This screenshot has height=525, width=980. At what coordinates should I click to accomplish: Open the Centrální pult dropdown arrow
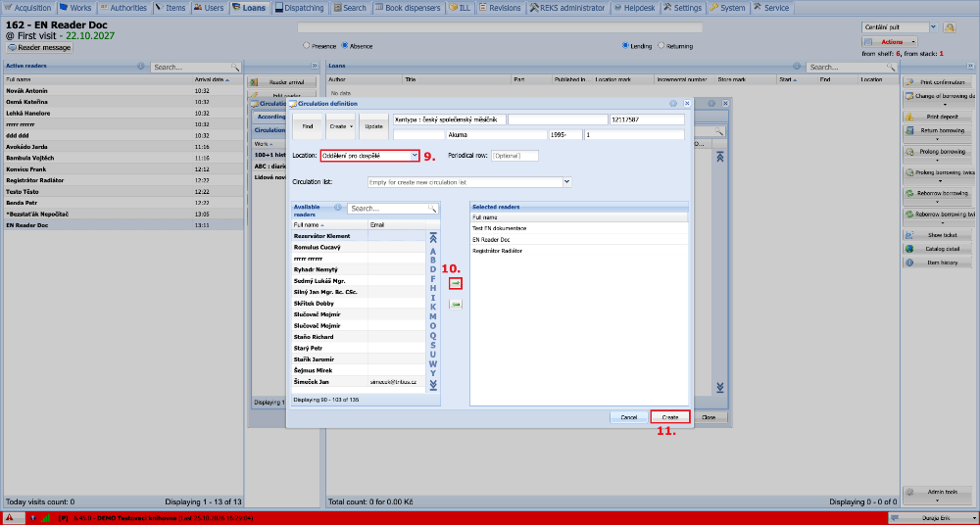933,27
